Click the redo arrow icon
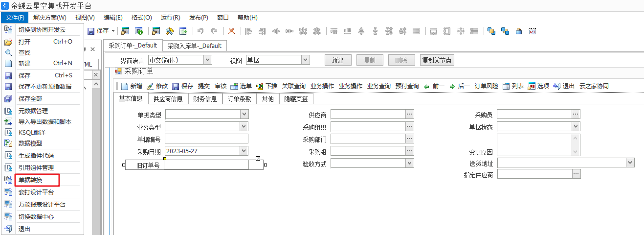 (x=214, y=31)
